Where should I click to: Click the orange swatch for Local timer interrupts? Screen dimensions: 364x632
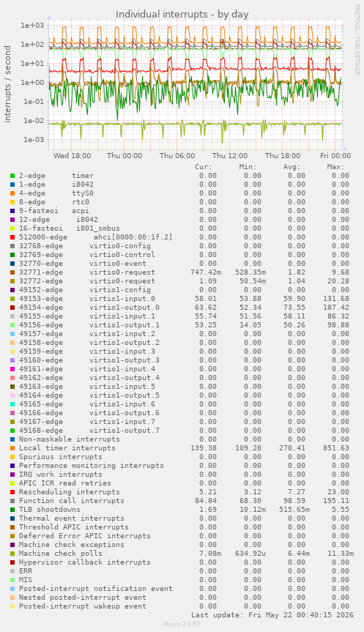point(12,447)
